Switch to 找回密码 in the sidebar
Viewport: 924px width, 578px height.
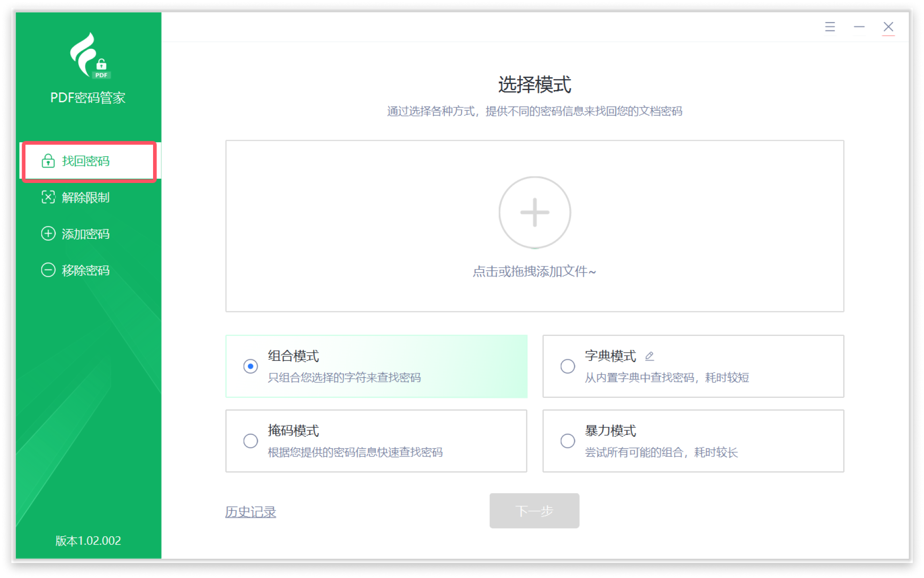[x=89, y=161]
